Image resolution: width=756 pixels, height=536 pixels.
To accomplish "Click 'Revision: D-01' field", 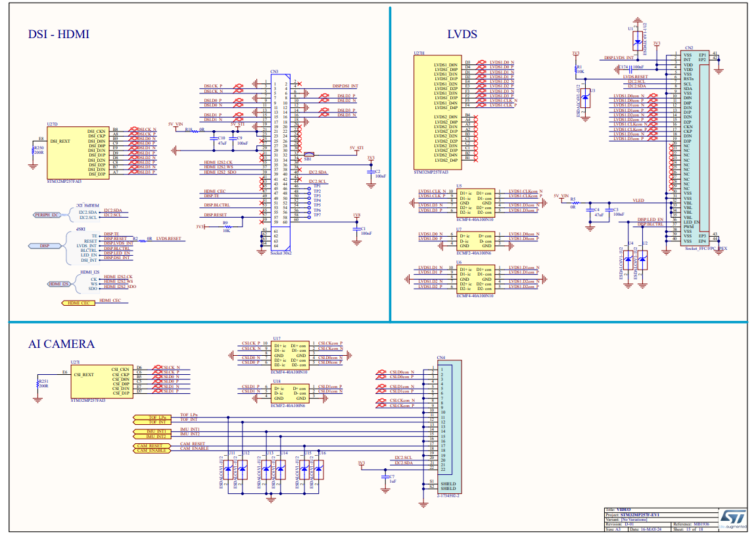I will 619,524.
